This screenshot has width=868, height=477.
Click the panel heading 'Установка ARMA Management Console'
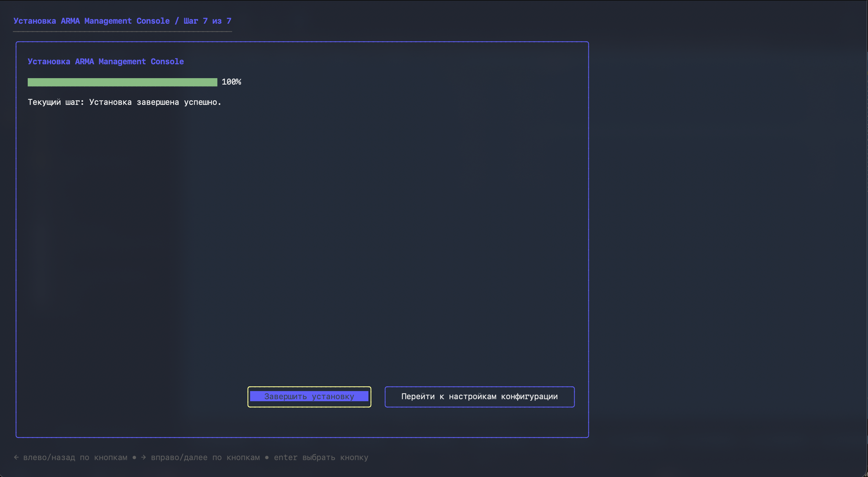106,62
